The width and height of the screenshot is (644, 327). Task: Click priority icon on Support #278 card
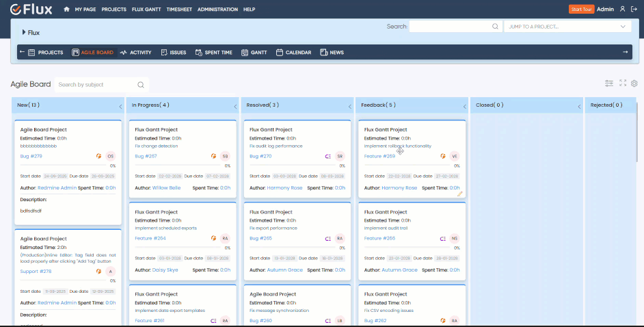coord(98,271)
